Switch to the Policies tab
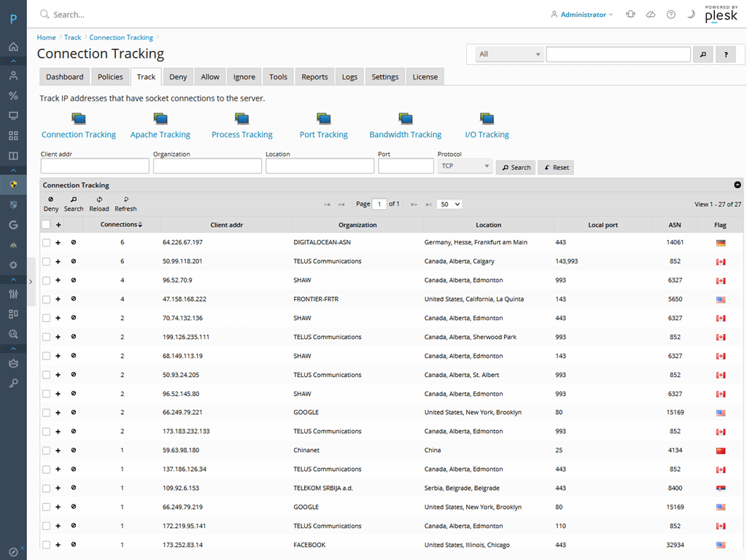This screenshot has height=560, width=747. 110,76
